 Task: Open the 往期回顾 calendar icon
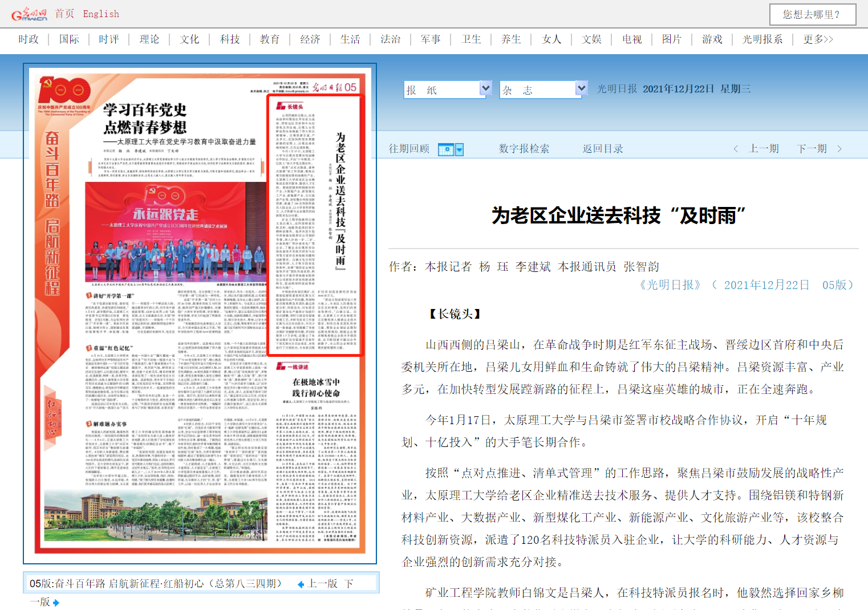pyautogui.click(x=445, y=149)
